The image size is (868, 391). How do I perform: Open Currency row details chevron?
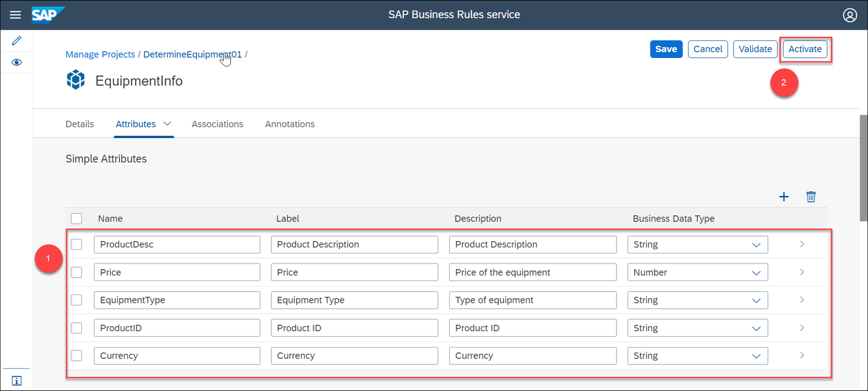[802, 355]
